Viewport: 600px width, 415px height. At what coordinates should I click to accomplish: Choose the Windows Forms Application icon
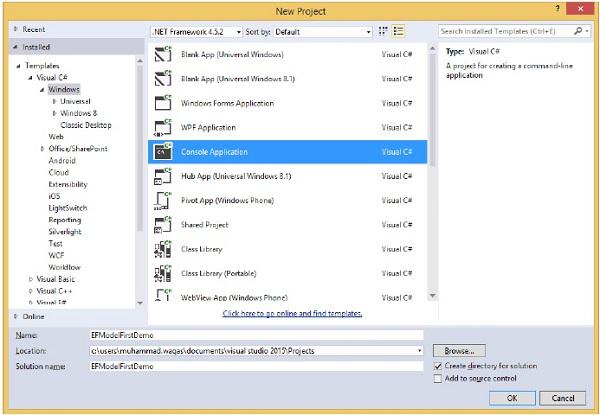point(163,103)
